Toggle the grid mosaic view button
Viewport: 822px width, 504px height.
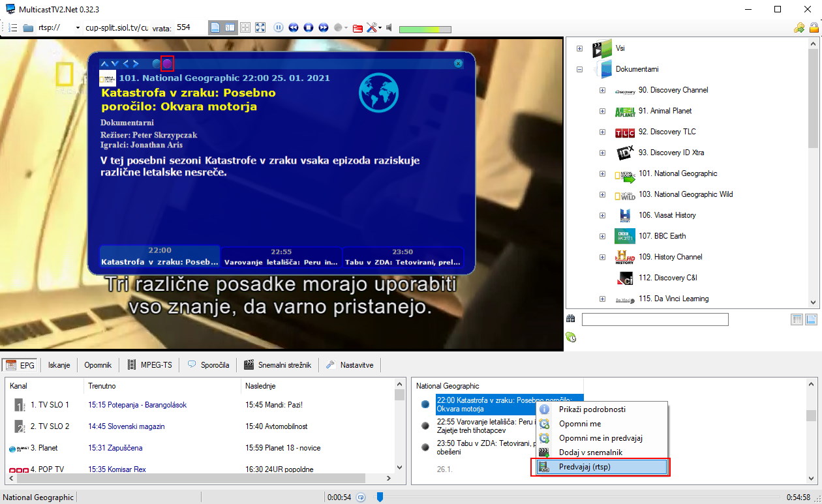click(x=245, y=27)
